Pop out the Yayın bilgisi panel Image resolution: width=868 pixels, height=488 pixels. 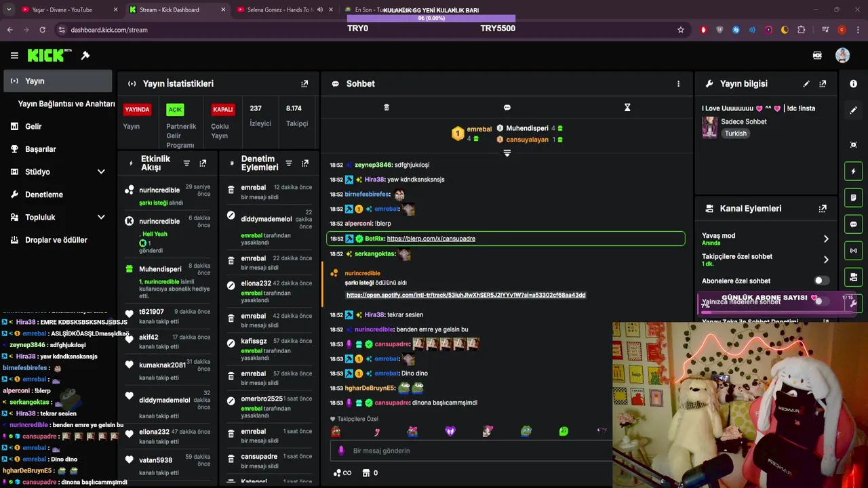pyautogui.click(x=823, y=84)
